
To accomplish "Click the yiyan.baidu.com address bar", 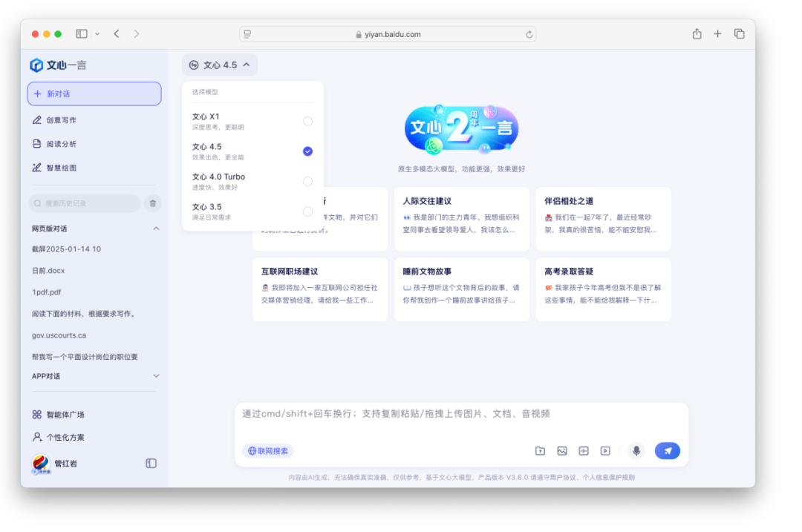I will click(388, 34).
